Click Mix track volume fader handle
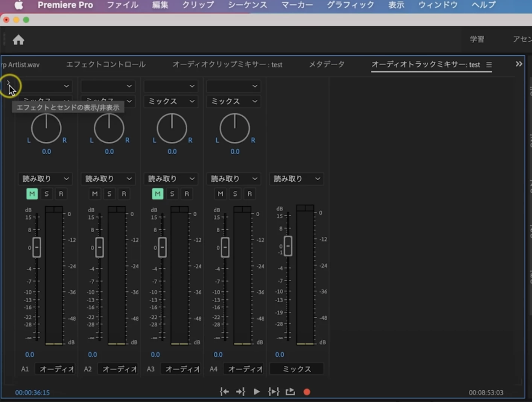Viewport: 532px width, 402px height. tap(288, 246)
